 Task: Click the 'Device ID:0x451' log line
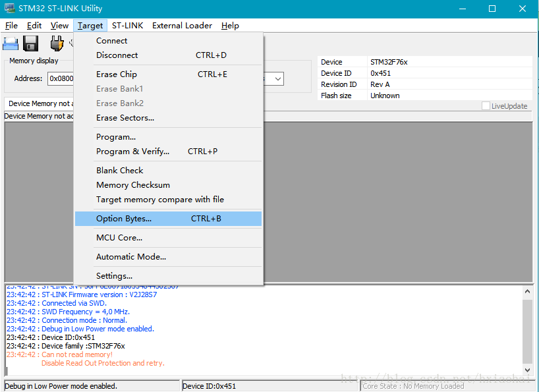coord(51,337)
